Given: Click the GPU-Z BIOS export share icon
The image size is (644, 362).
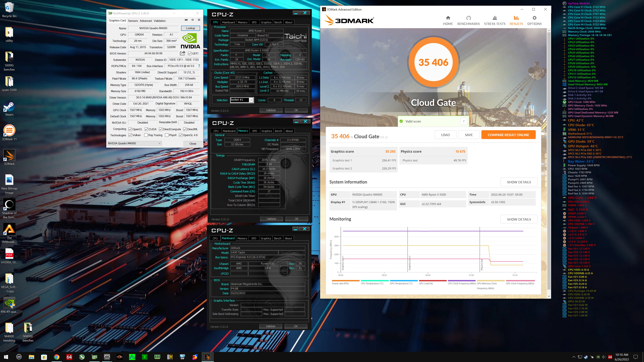Looking at the screenshot, I should [x=182, y=53].
